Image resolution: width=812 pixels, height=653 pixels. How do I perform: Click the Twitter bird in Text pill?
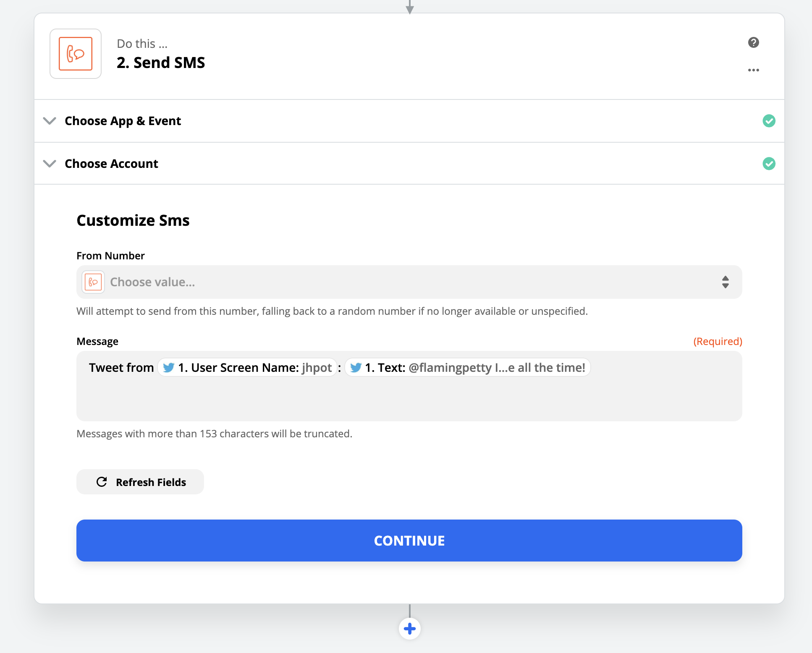tap(356, 368)
